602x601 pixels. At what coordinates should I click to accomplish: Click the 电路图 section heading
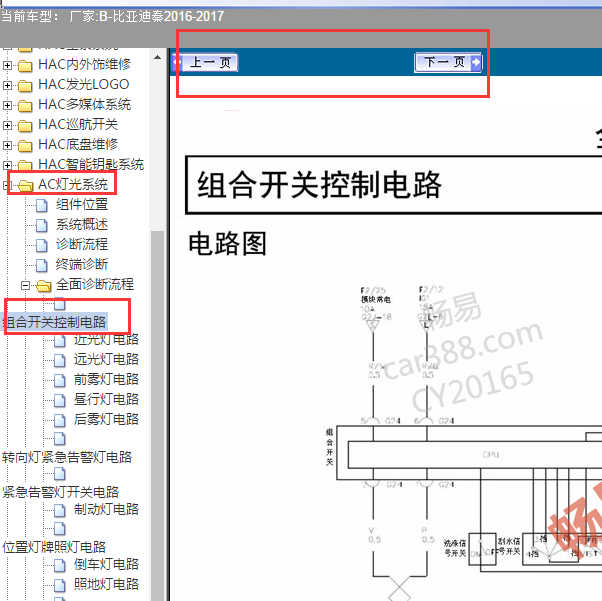pyautogui.click(x=227, y=244)
